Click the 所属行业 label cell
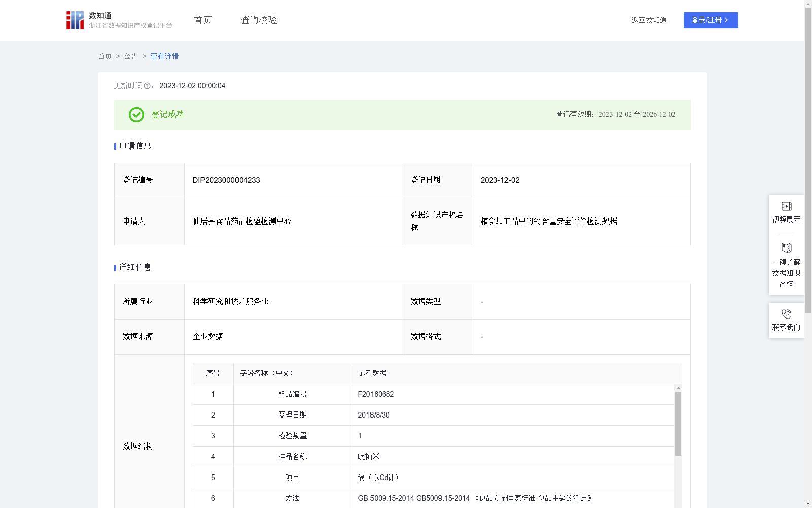 (x=149, y=302)
